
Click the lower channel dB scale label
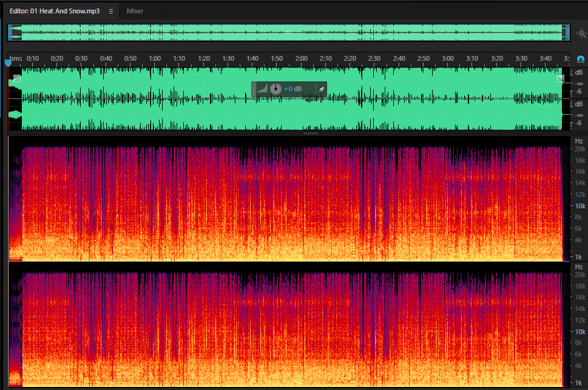[579, 104]
